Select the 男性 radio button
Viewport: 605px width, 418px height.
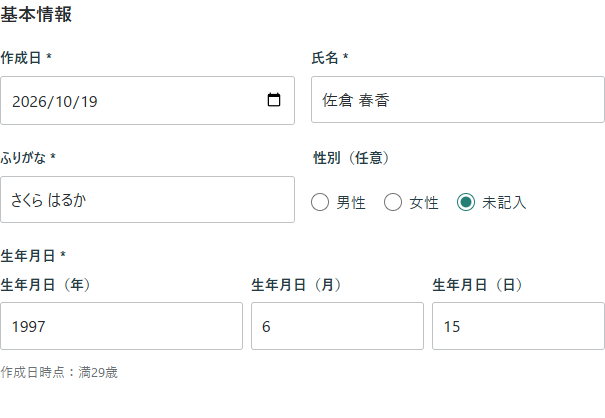(320, 202)
